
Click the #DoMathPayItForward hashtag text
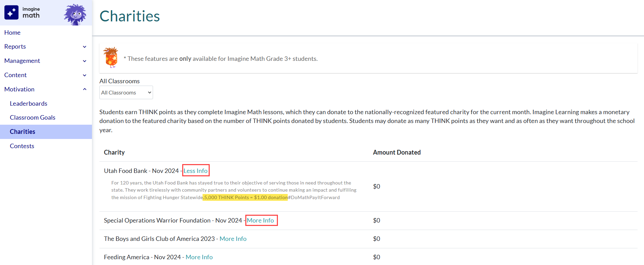[x=314, y=197]
